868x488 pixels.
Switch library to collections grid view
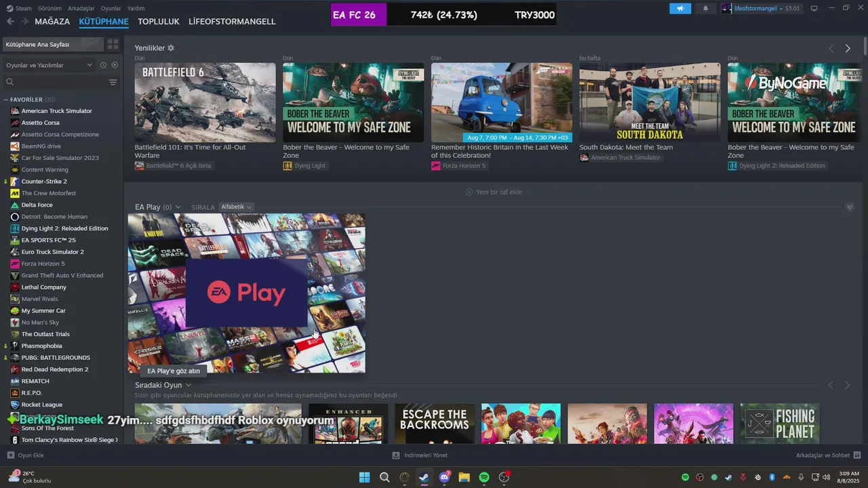[x=113, y=44]
